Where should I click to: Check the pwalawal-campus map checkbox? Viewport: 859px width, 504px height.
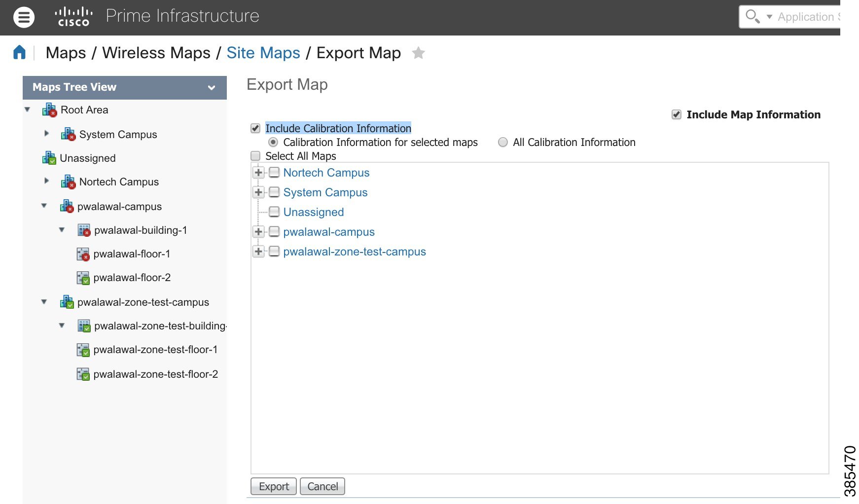pos(274,231)
